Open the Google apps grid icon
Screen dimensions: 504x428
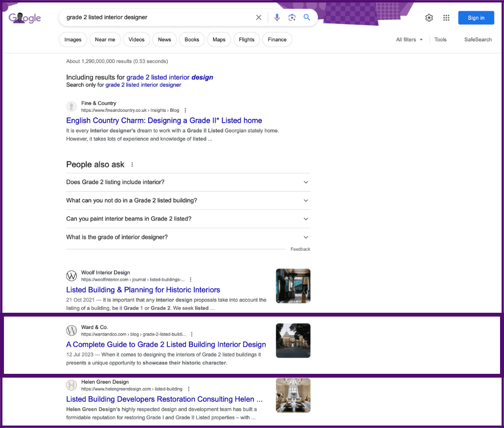446,18
